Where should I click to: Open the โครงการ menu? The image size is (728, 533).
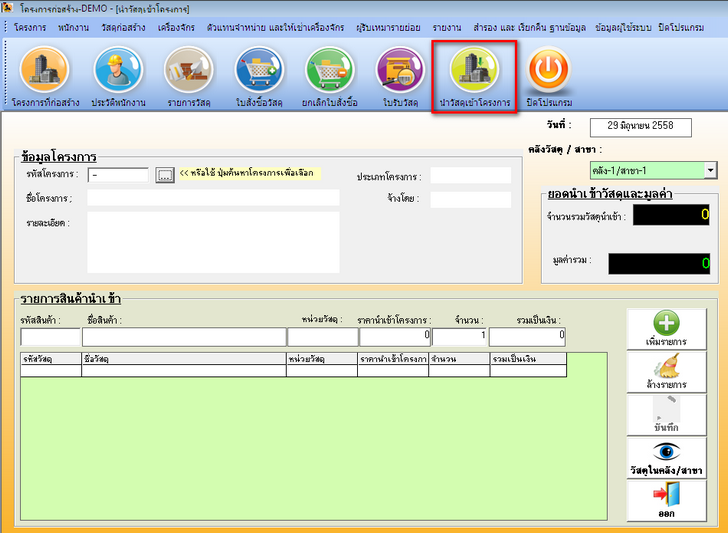tap(30, 27)
